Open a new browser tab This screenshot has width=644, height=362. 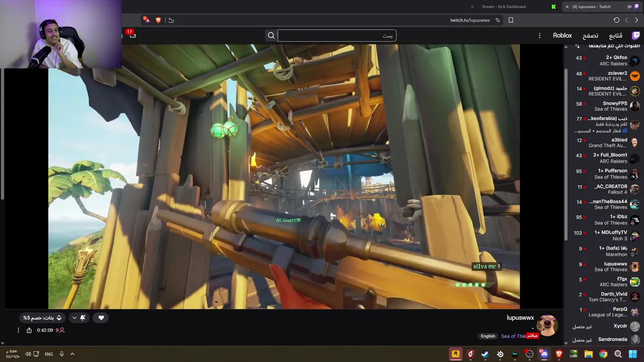point(472,7)
